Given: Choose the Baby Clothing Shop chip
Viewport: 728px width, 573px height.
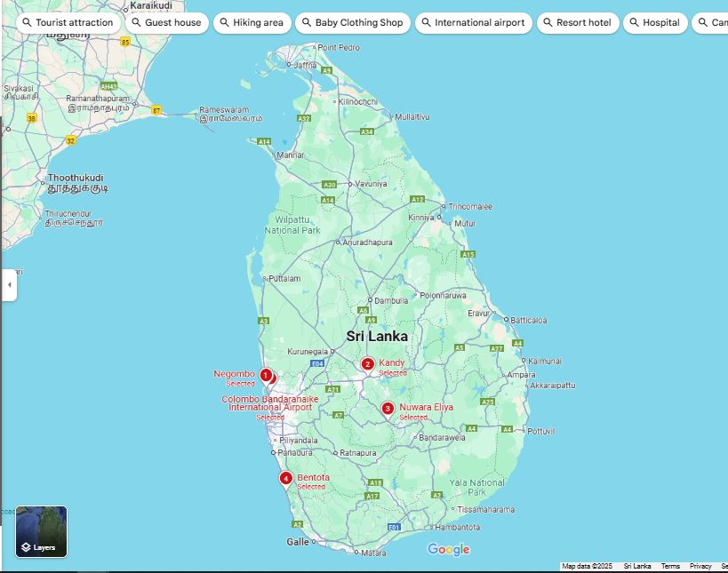Looking at the screenshot, I should tap(352, 22).
